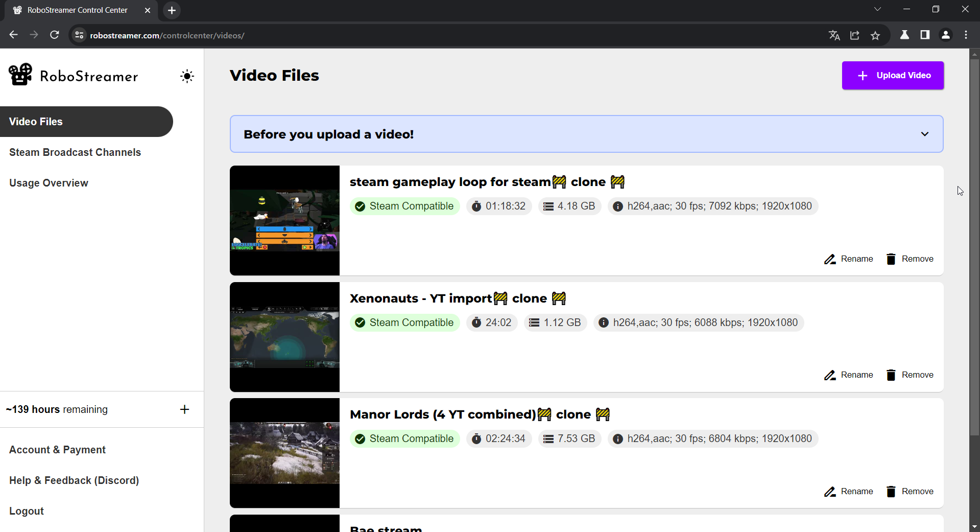Remove the Xenonauts video
Viewport: 980px width, 532px height.
(910, 375)
